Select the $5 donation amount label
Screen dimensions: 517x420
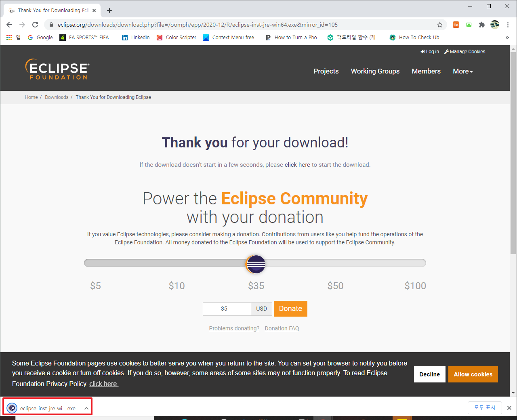point(95,286)
